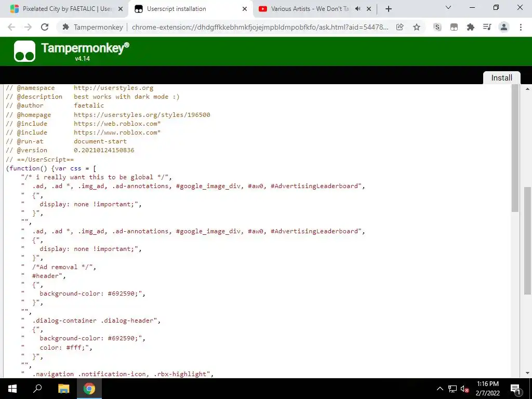Click the https://userstyles.org/styles/196500 homepage URL
532x399 pixels.
pyautogui.click(x=142, y=115)
